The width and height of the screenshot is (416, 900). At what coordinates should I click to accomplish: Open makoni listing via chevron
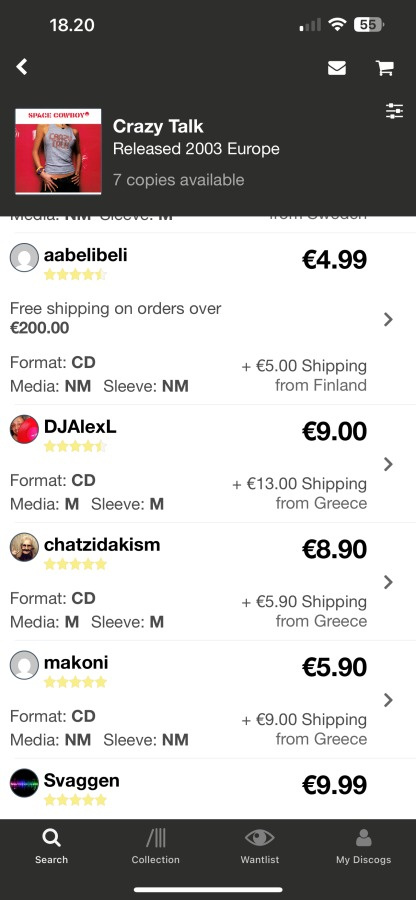(x=388, y=700)
